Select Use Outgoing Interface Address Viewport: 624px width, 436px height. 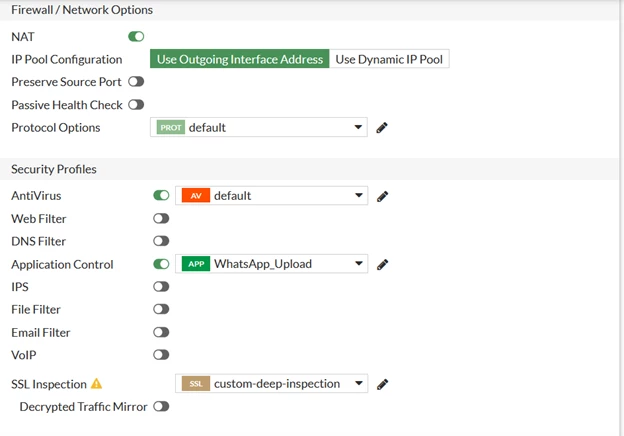pos(240,59)
